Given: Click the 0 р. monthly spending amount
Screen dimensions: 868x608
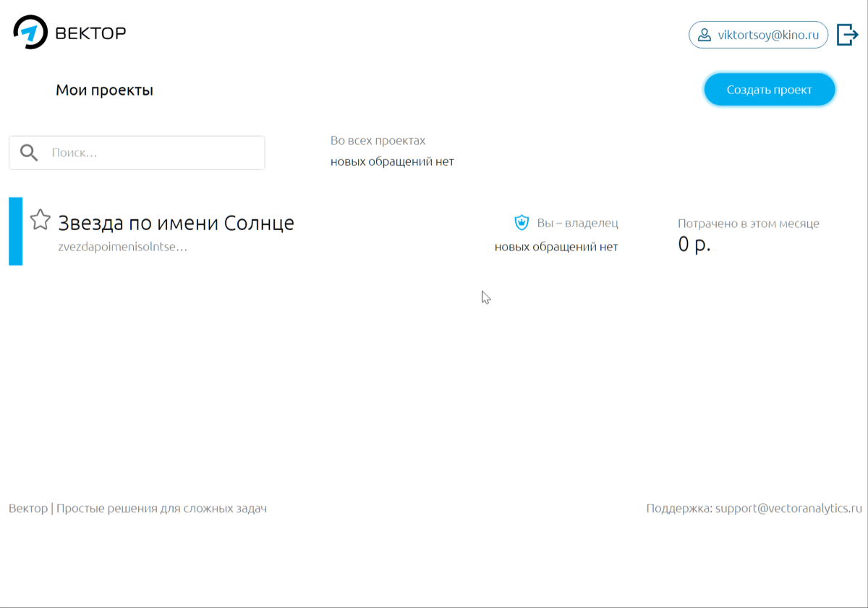Looking at the screenshot, I should [x=694, y=245].
